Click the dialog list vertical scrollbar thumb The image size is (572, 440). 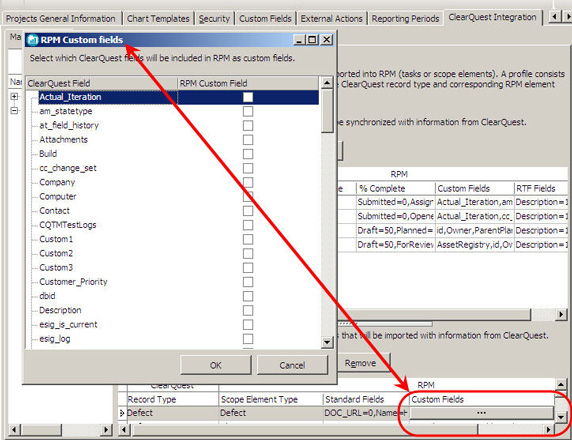(327, 111)
